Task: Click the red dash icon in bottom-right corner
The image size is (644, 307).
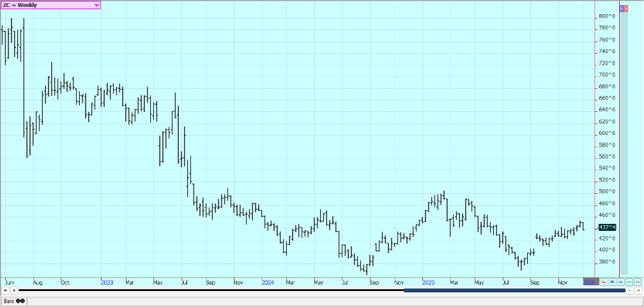Action: point(637,281)
